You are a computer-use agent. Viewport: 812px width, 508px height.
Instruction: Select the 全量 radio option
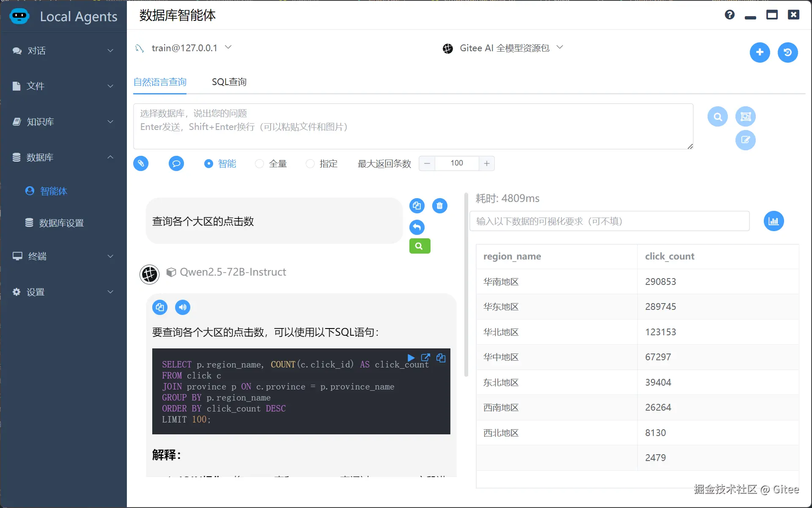[260, 163]
